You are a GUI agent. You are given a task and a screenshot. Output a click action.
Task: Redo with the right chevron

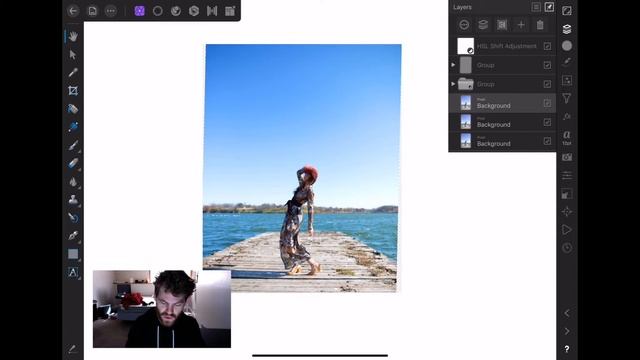click(x=567, y=331)
